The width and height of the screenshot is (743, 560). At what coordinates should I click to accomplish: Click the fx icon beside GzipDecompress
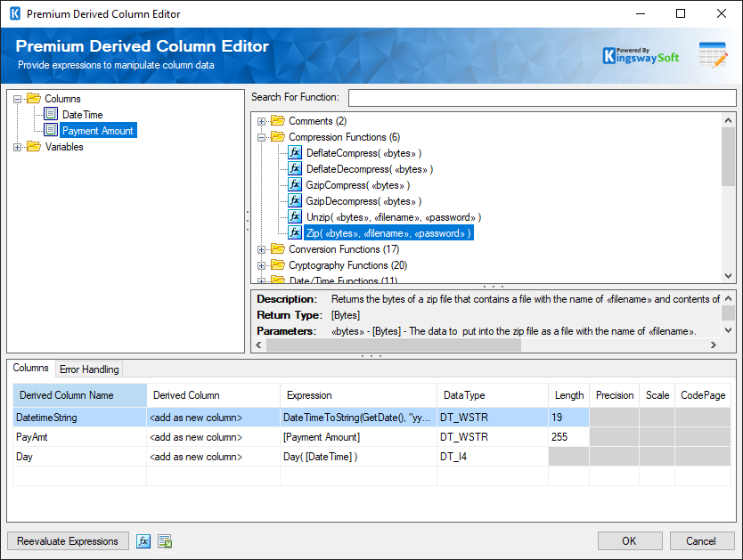[295, 200]
